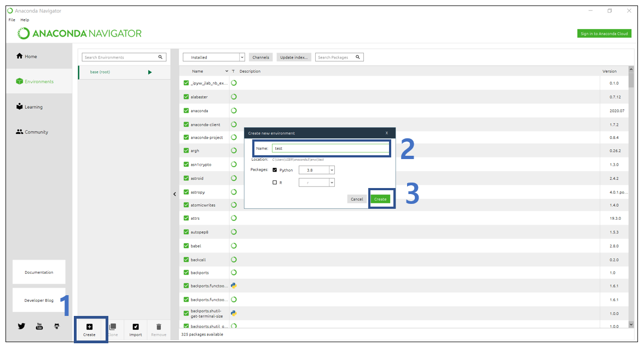Click the Anaconda Navigator logo
644x346 pixels.
tap(80, 33)
